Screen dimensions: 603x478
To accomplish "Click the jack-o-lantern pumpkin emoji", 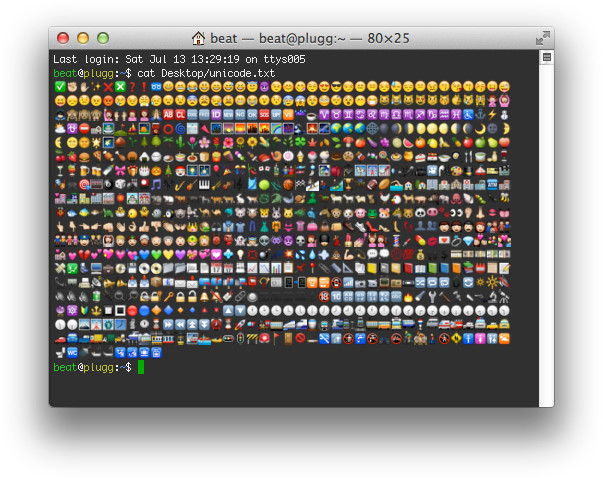I will [x=156, y=170].
